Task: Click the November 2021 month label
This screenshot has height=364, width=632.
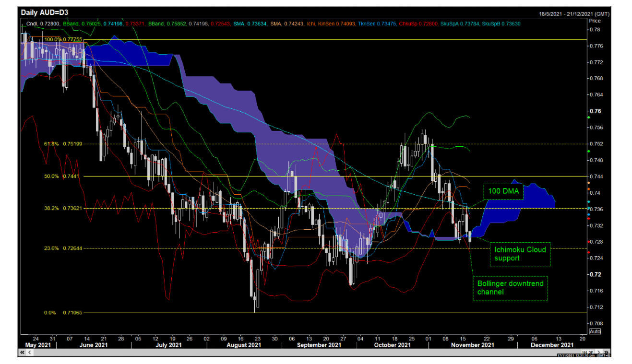Action: [x=473, y=345]
